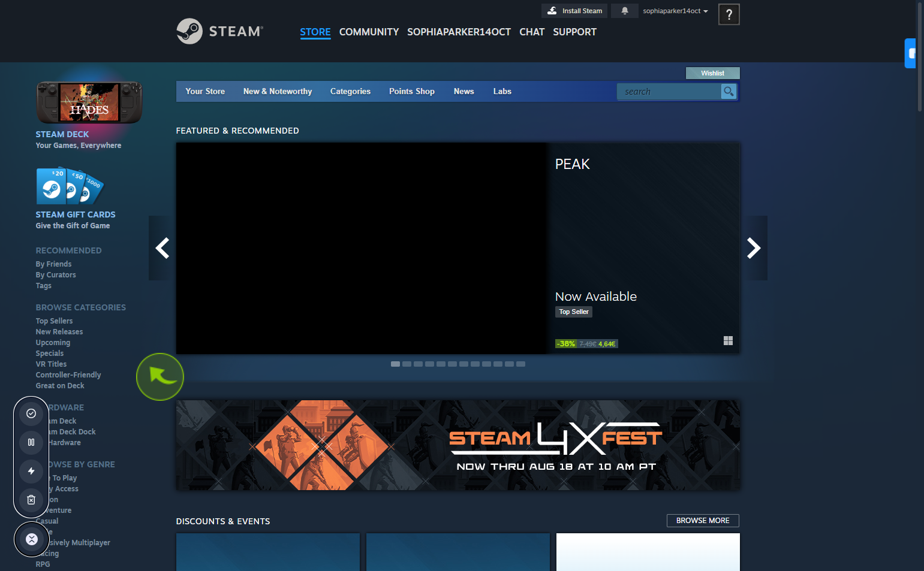This screenshot has height=571, width=924.
Task: Click the first Discounts & Events card
Action: 268,552
